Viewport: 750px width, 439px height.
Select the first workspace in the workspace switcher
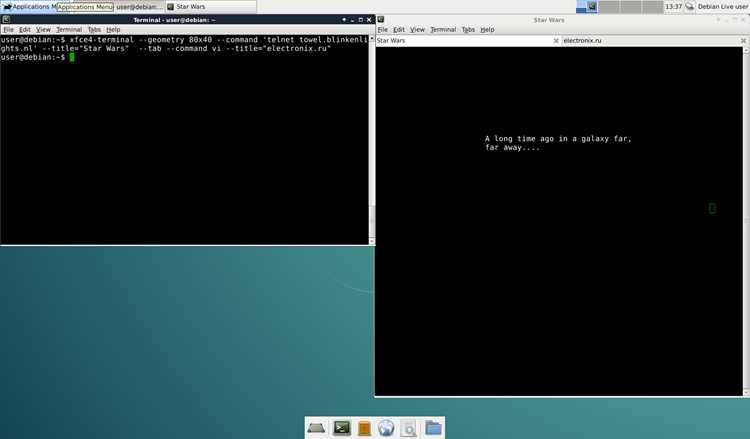[x=587, y=7]
